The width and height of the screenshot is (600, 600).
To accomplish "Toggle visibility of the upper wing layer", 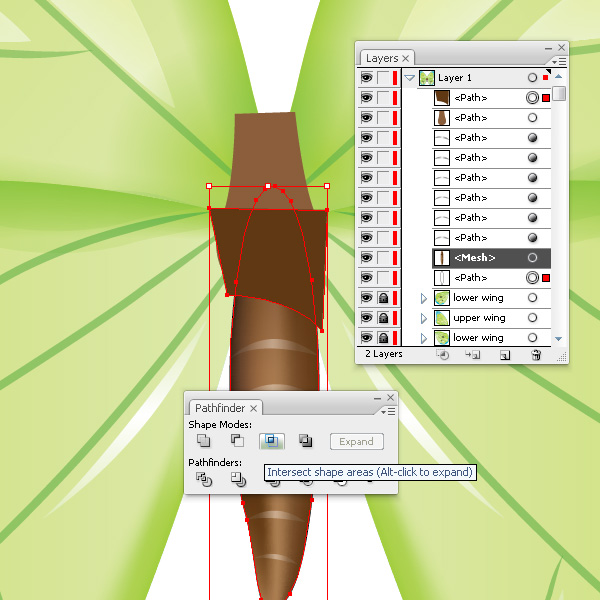I will tap(367, 318).
